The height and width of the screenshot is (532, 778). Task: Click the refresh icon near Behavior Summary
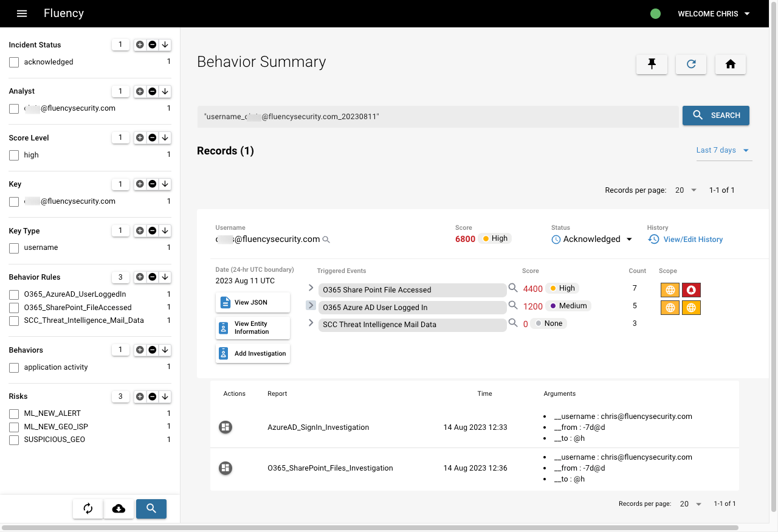click(691, 64)
